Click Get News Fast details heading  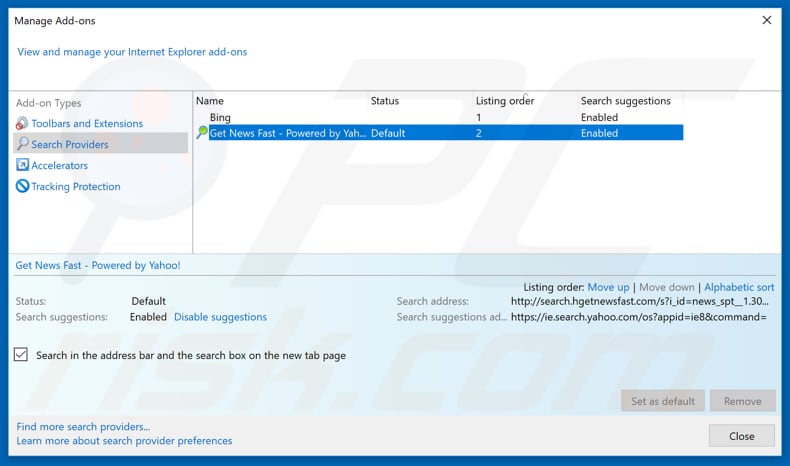click(x=98, y=265)
